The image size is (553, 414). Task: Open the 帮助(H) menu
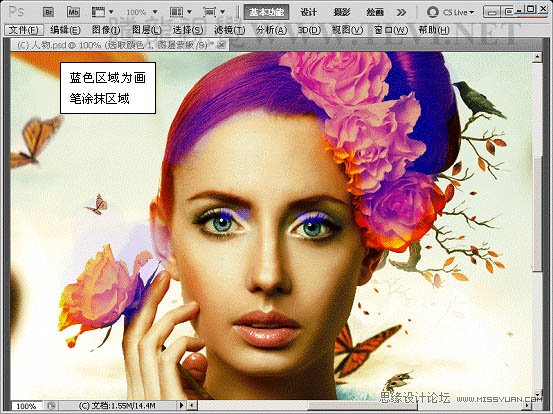[x=434, y=30]
